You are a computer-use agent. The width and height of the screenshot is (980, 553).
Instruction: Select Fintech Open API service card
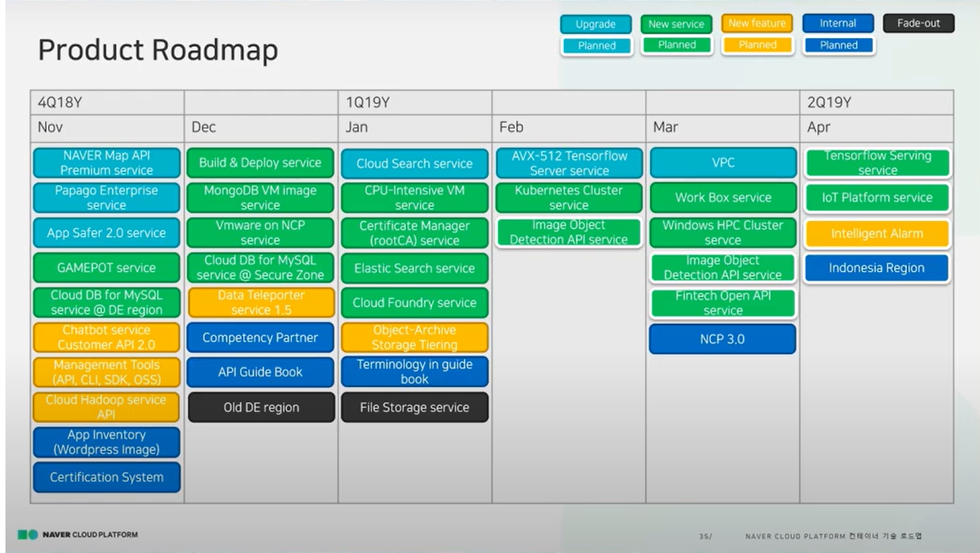[723, 303]
